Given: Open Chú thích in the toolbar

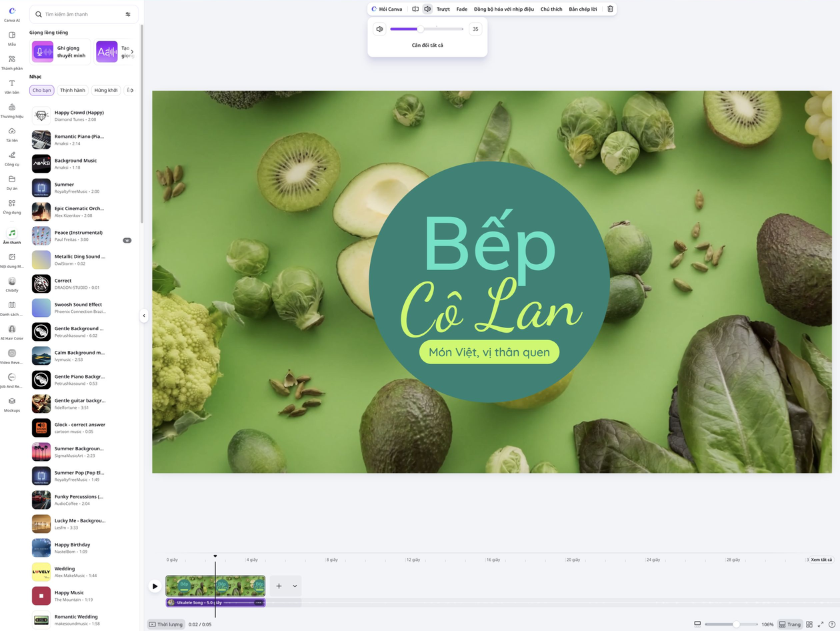Looking at the screenshot, I should pos(551,9).
